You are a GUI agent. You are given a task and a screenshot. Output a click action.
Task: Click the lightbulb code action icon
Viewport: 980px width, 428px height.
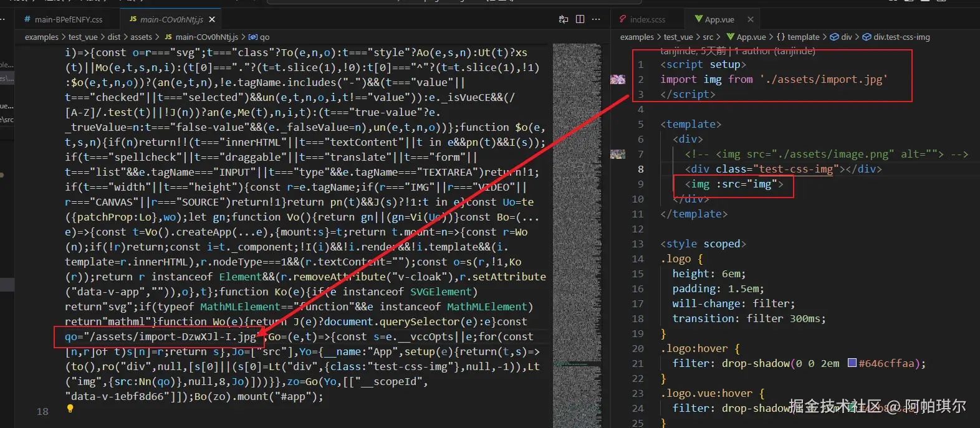pos(70,409)
